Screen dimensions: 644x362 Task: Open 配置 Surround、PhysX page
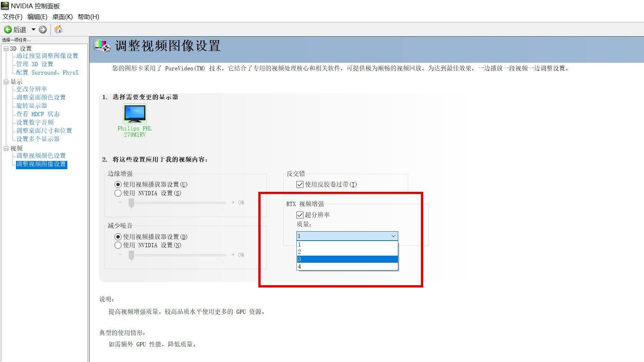[47, 72]
